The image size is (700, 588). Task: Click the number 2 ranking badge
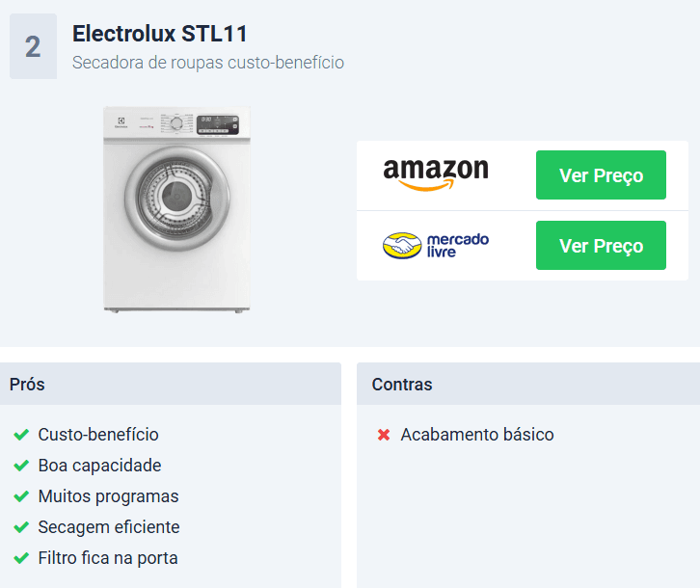pyautogui.click(x=33, y=46)
